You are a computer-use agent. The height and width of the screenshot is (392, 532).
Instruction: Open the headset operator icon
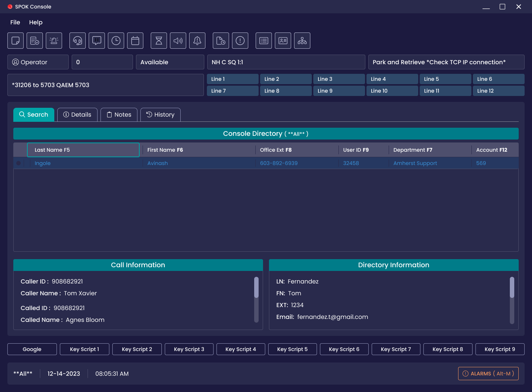(78, 41)
